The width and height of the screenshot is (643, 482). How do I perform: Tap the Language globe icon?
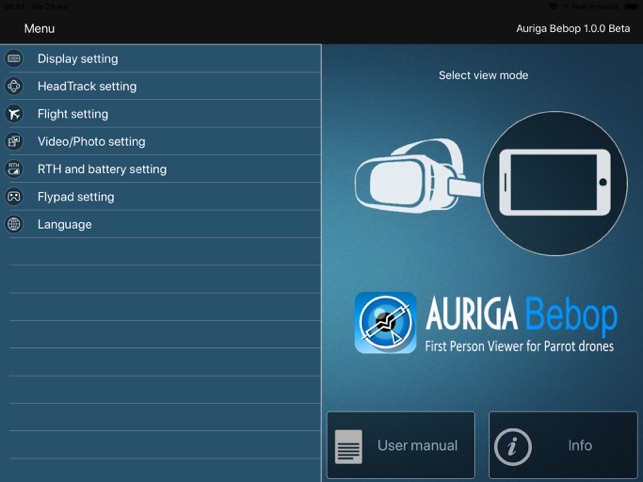[x=14, y=224]
